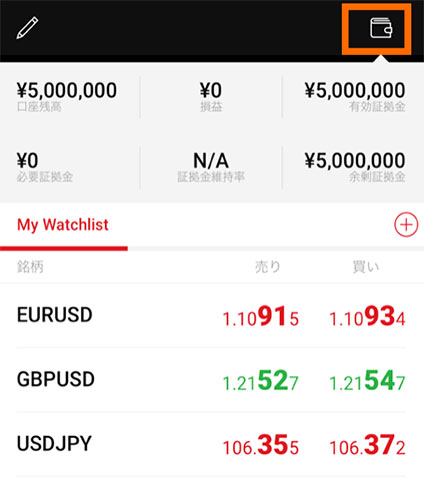Image resolution: width=424 pixels, height=479 pixels.
Task: Open the GBPUSD instrument row
Action: coord(212,380)
